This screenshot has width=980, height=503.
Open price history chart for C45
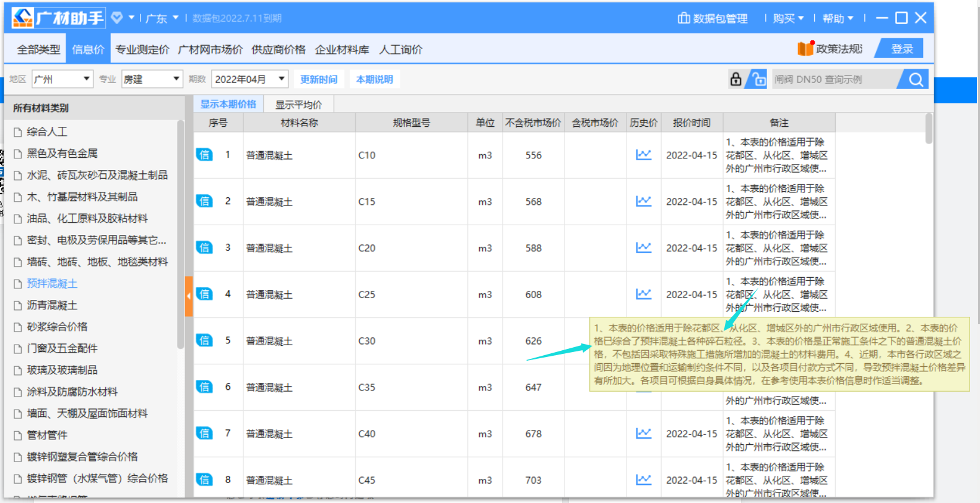click(644, 479)
